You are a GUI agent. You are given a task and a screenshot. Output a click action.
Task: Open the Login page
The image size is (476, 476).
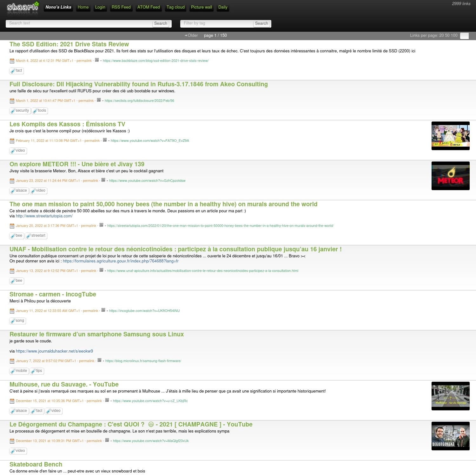tap(100, 7)
